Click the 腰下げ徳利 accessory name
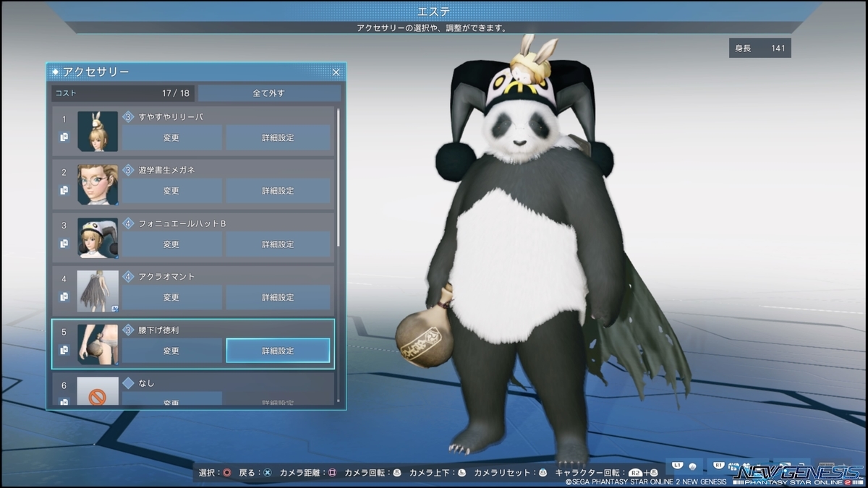Screen dimensions: 868x488 pyautogui.click(x=159, y=330)
